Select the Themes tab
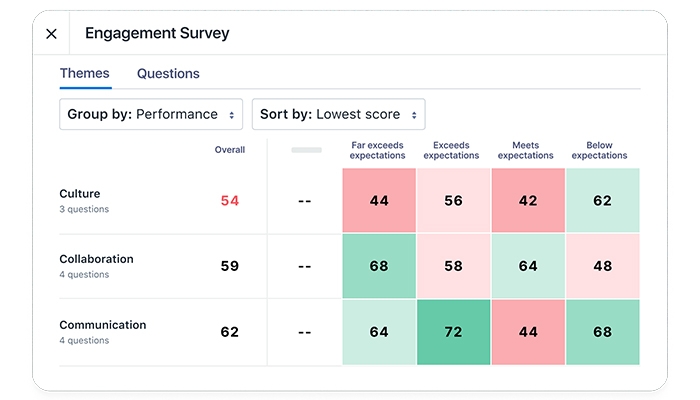 tap(85, 74)
